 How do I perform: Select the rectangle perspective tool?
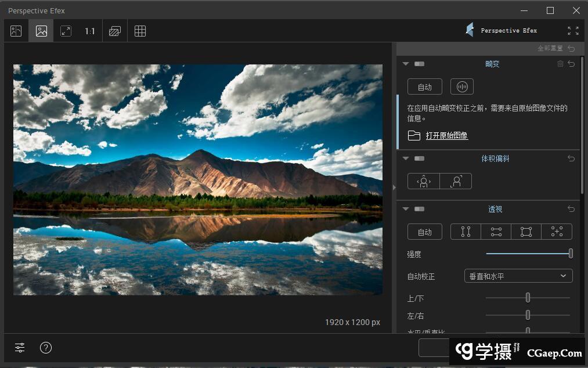click(526, 232)
